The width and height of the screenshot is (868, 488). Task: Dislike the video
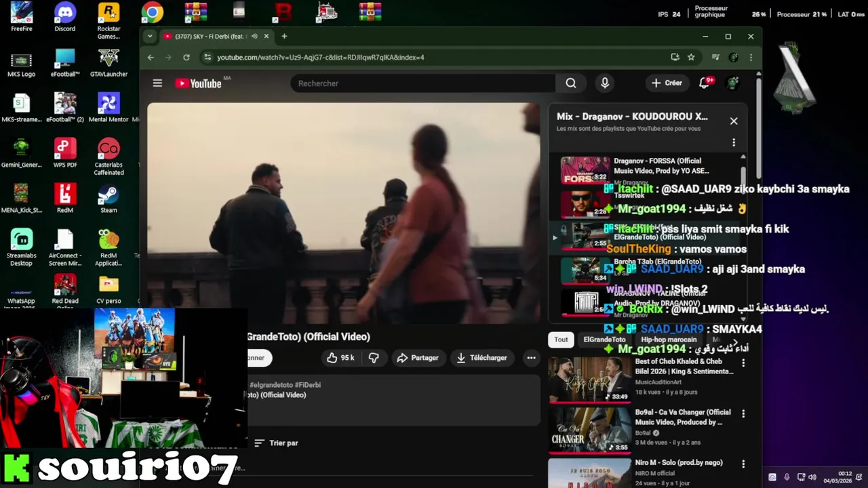pyautogui.click(x=374, y=358)
